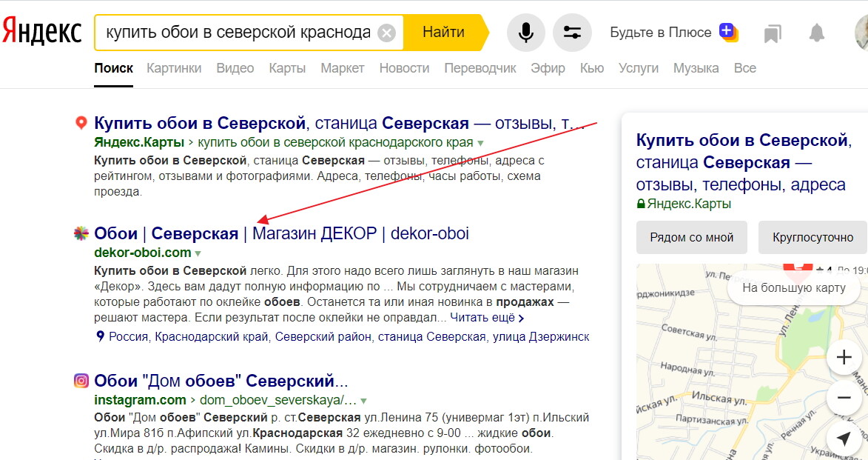868x460 pixels.
Task: Click location pin beside Россия, Краснодарский край address
Action: tap(100, 336)
